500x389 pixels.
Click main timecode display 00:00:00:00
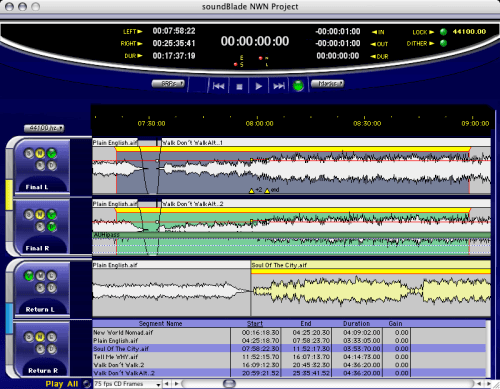point(255,41)
